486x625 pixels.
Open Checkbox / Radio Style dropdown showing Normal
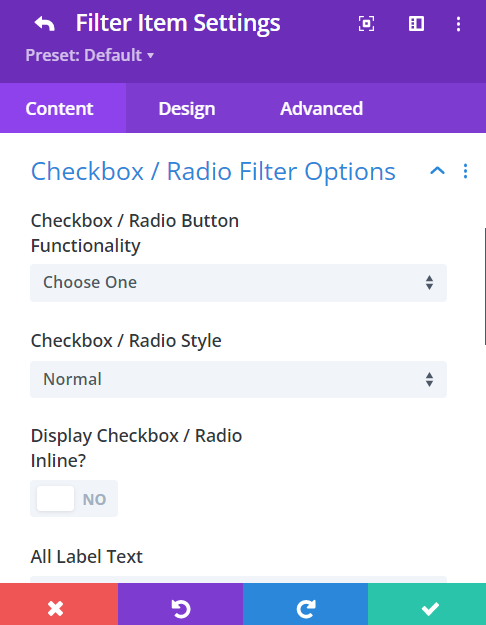click(x=238, y=379)
